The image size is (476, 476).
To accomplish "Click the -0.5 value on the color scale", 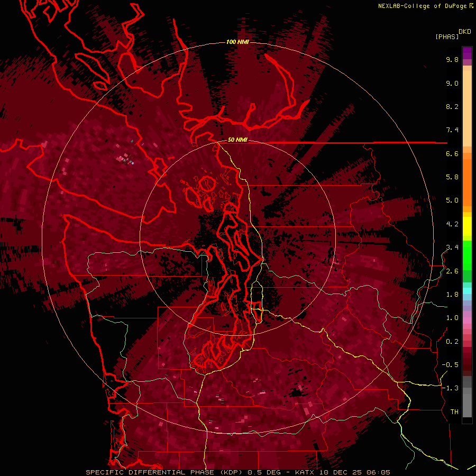I will pyautogui.click(x=450, y=365).
